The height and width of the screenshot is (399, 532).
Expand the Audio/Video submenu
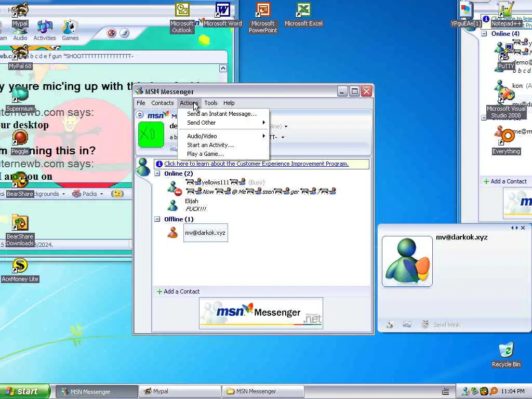pyautogui.click(x=223, y=136)
